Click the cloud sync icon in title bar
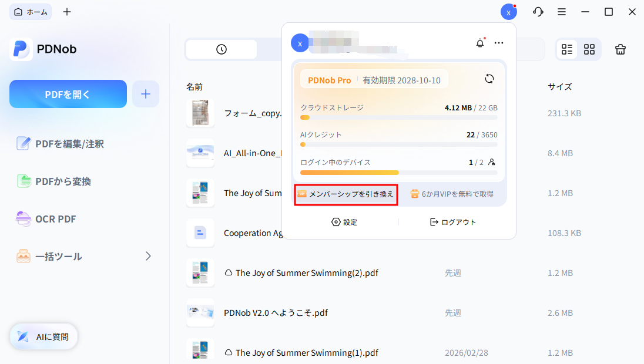Viewport: 644px width, 364px height. (538, 11)
